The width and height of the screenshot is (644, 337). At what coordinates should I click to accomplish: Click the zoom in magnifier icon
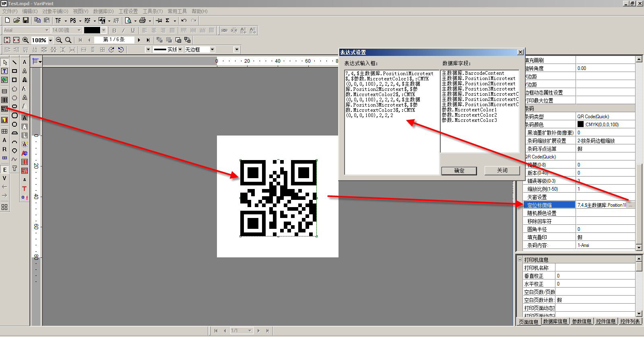pos(26,40)
